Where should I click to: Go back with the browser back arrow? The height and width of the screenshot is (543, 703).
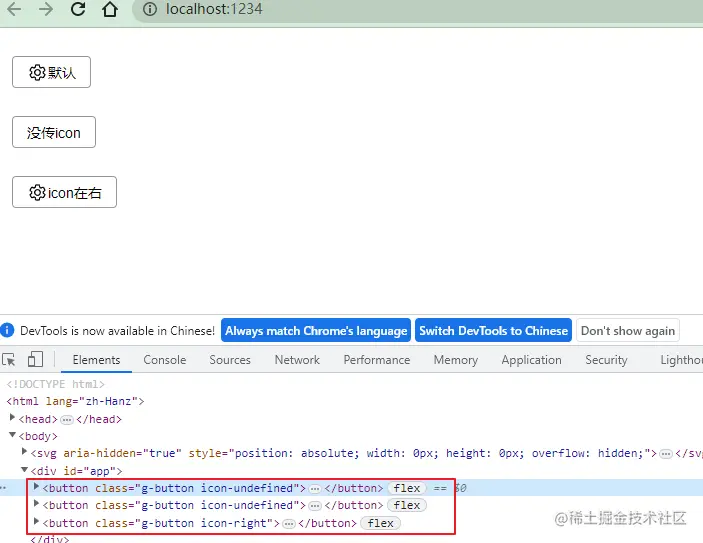[x=14, y=9]
